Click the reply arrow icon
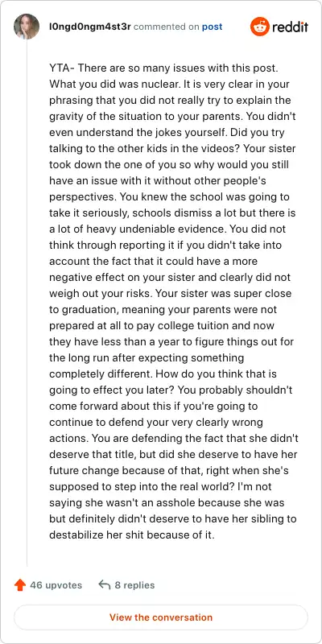This screenshot has height=644, width=322. [x=105, y=585]
